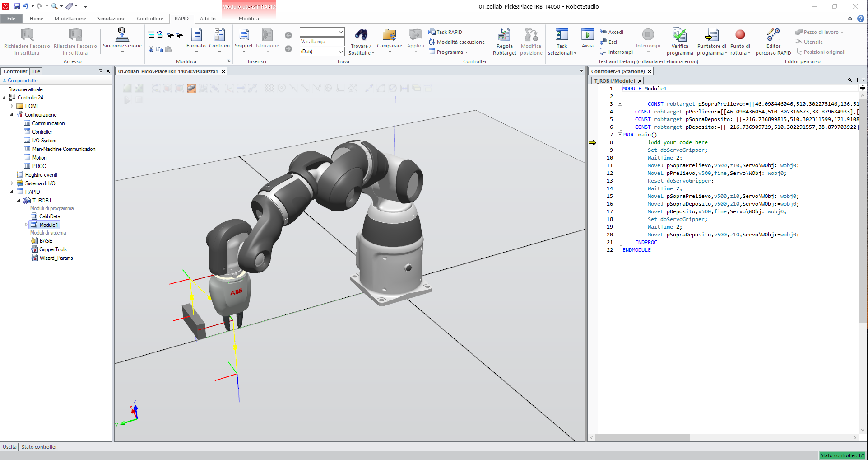Viewport: 868px width, 460px height.
Task: Collapse the Controller24 tree node
Action: [5, 97]
